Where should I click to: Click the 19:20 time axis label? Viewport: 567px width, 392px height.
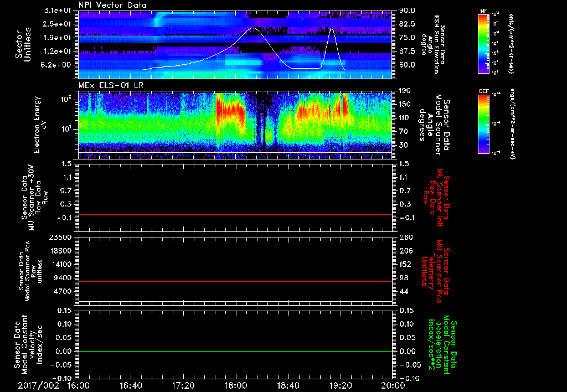(x=341, y=385)
